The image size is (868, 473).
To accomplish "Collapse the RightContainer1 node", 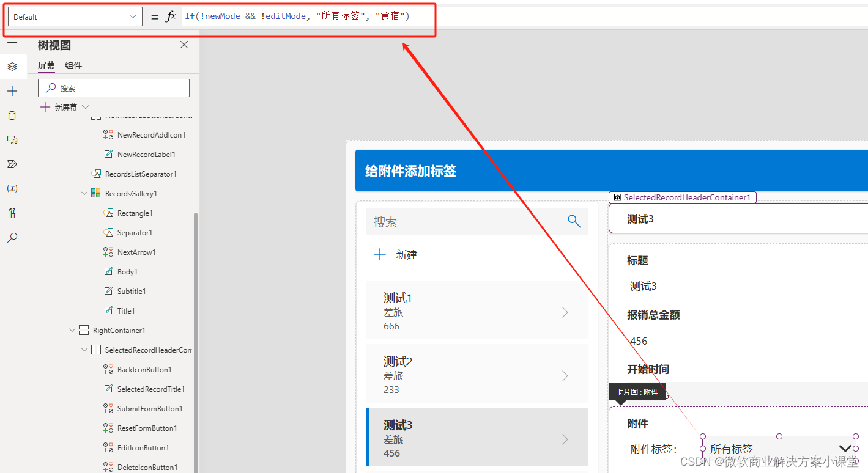I will (72, 330).
